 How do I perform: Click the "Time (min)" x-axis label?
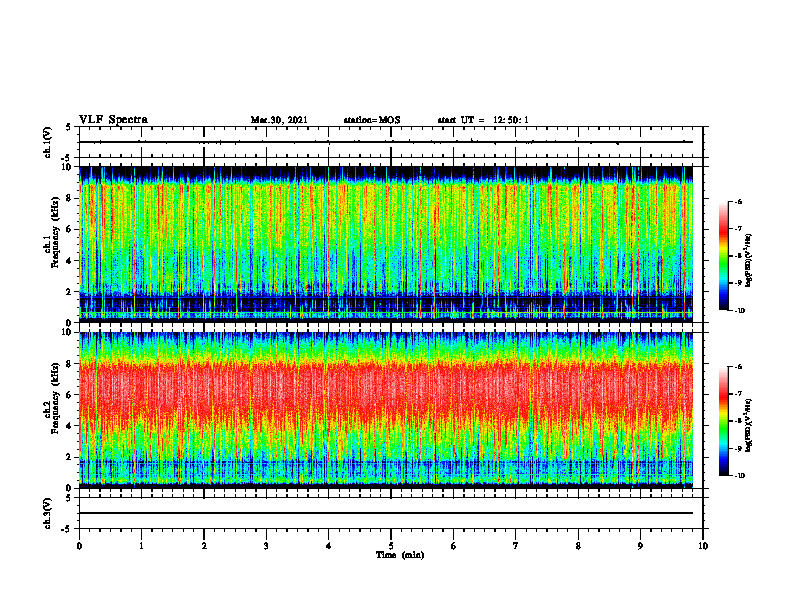tap(400, 555)
